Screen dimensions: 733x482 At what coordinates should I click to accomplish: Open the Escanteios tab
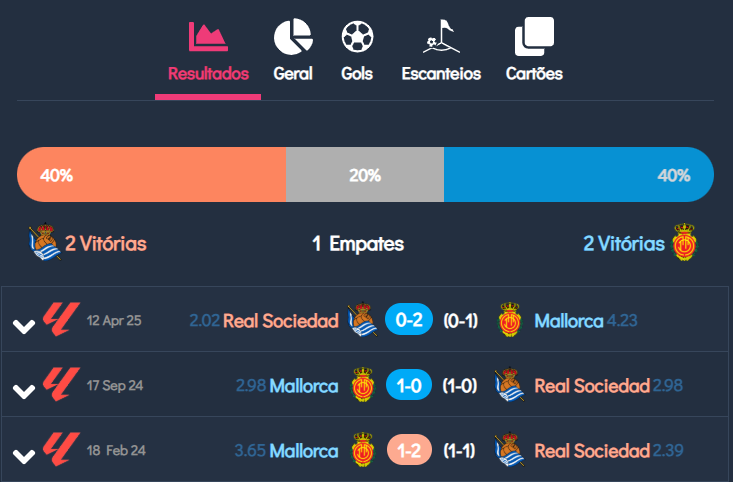441,74
